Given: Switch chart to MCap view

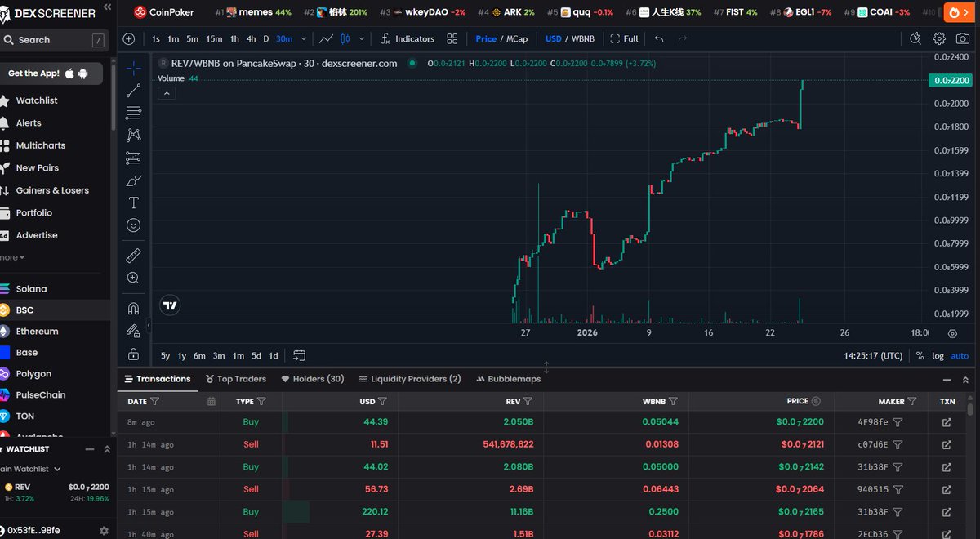Looking at the screenshot, I should point(517,38).
